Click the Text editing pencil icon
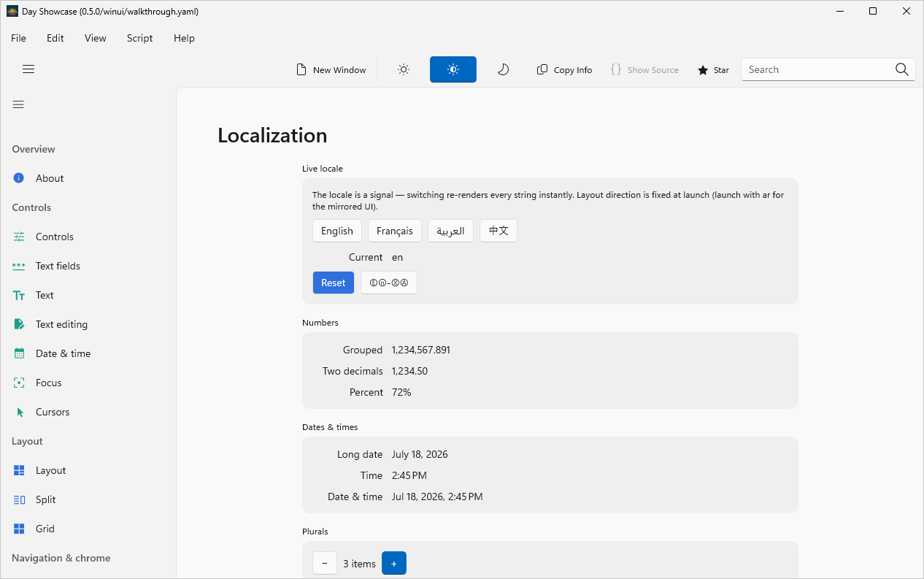The height and width of the screenshot is (579, 924). [19, 324]
